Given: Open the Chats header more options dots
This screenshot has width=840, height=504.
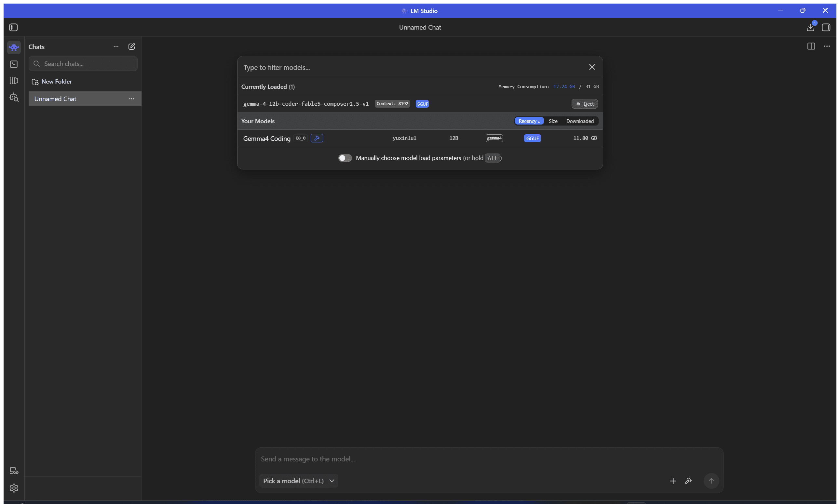Looking at the screenshot, I should coord(116,46).
